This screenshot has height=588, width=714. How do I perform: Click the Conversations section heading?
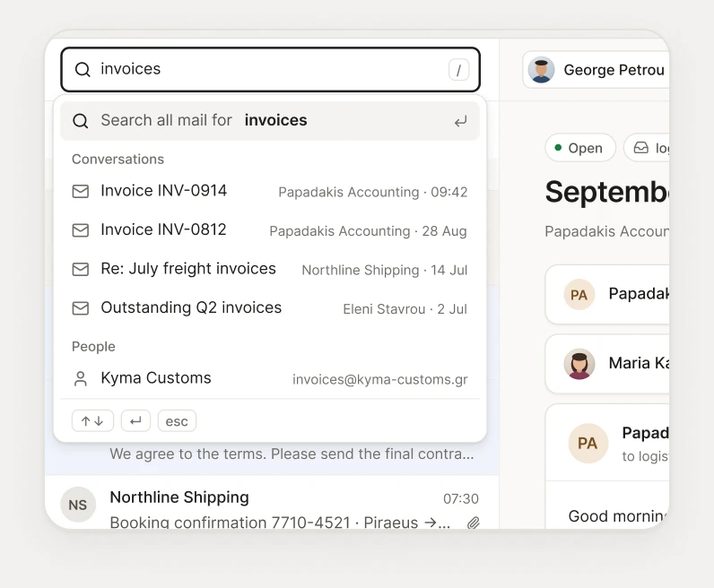pos(118,160)
